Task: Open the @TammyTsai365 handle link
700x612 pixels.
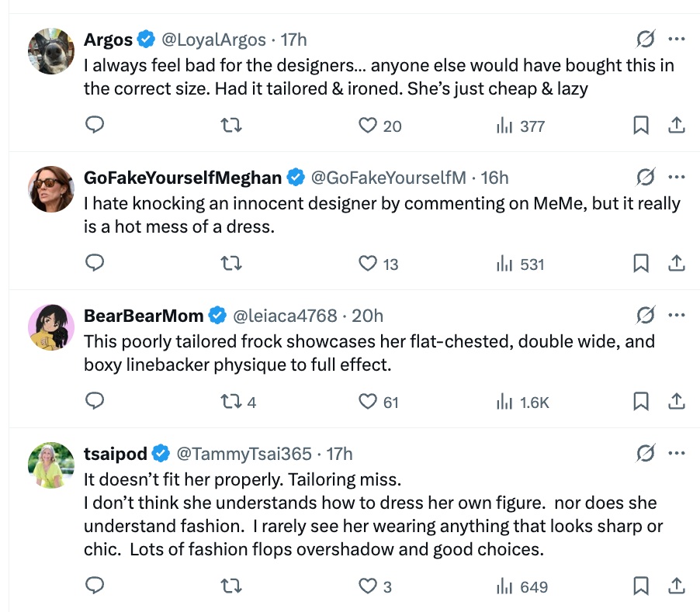Action: pos(244,453)
